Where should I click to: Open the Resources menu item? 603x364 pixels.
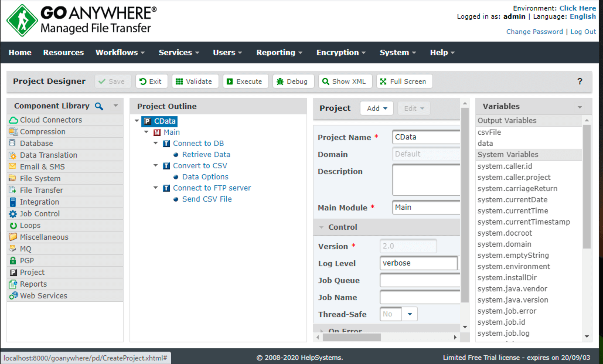[x=63, y=52]
